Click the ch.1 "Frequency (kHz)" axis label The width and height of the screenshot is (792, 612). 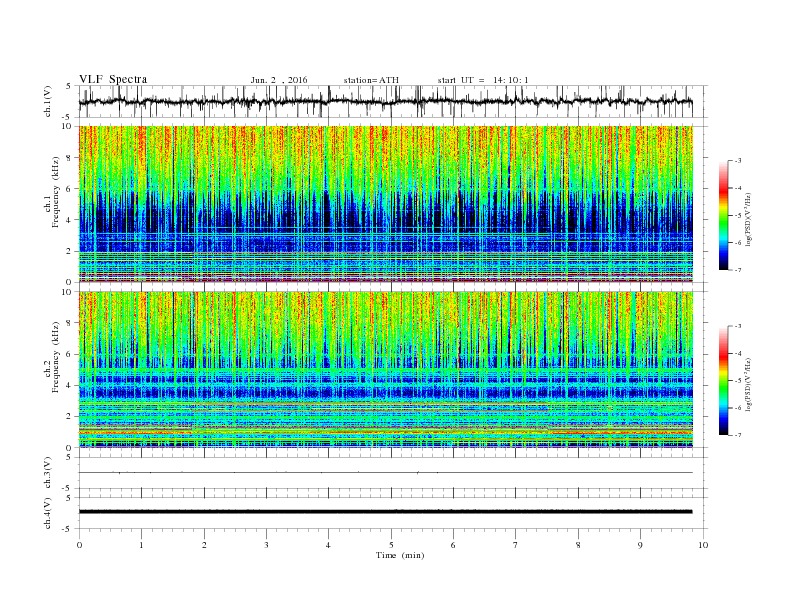(x=56, y=192)
